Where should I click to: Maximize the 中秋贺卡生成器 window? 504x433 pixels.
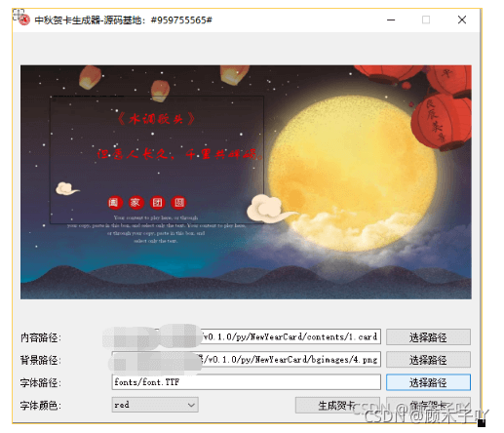click(x=426, y=20)
